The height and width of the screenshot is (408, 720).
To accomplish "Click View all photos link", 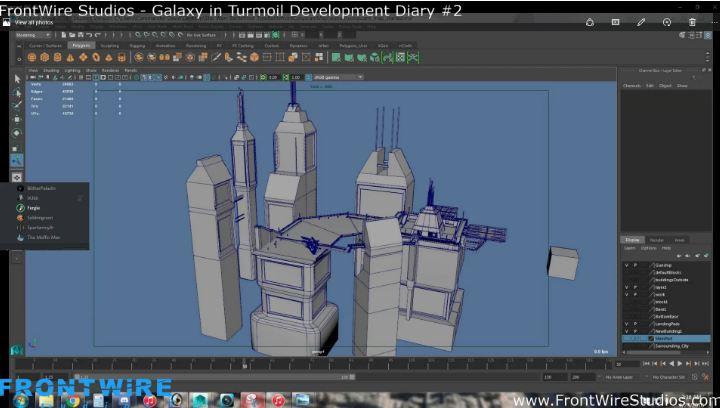I will pyautogui.click(x=32, y=21).
